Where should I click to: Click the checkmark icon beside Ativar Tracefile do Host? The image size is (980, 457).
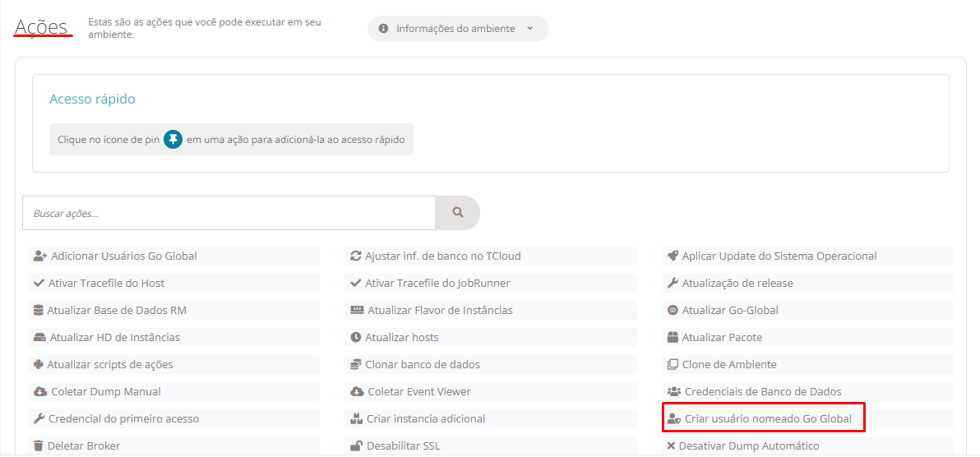pos(39,284)
